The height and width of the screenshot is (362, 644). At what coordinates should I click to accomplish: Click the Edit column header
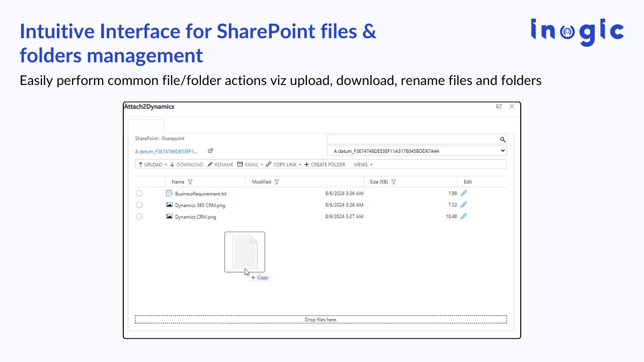pos(468,182)
